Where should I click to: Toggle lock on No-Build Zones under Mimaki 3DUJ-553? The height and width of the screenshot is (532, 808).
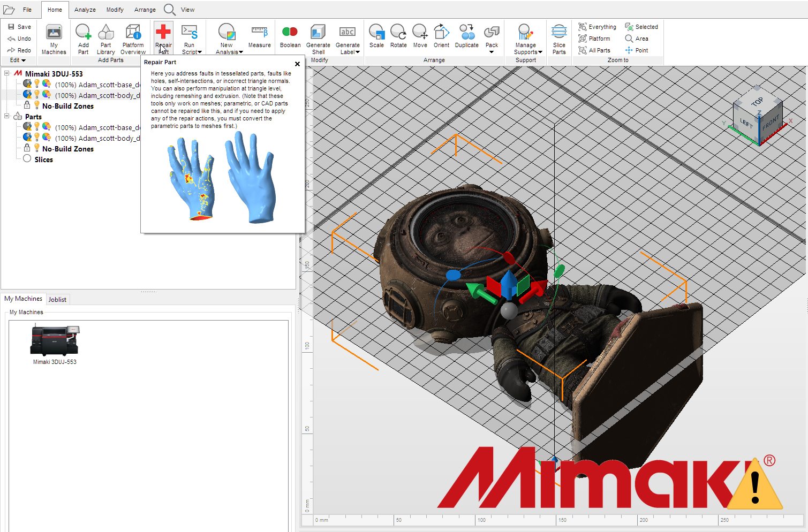click(27, 105)
